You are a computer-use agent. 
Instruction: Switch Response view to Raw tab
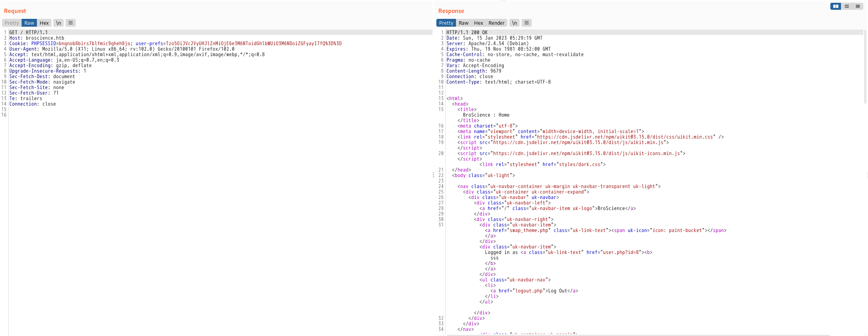point(464,23)
